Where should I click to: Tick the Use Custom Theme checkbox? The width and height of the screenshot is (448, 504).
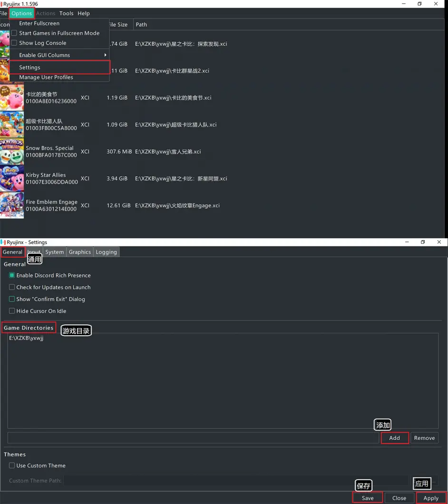(x=12, y=465)
